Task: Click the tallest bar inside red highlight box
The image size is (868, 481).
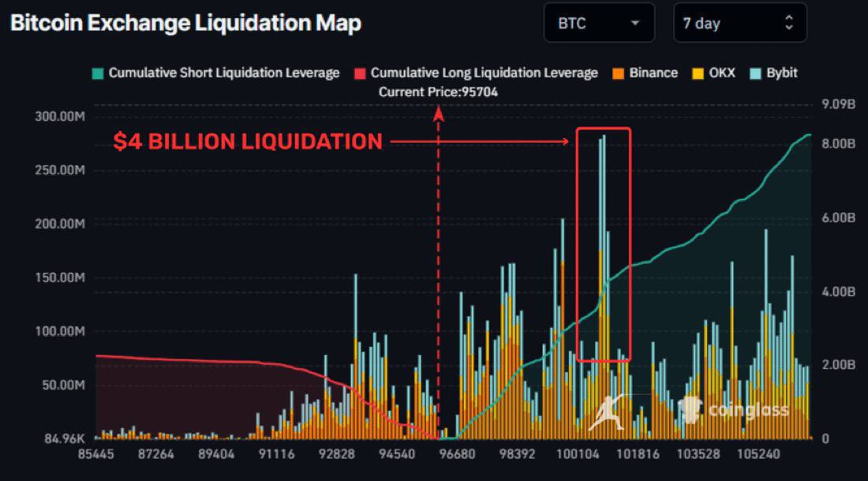Action: (604, 237)
